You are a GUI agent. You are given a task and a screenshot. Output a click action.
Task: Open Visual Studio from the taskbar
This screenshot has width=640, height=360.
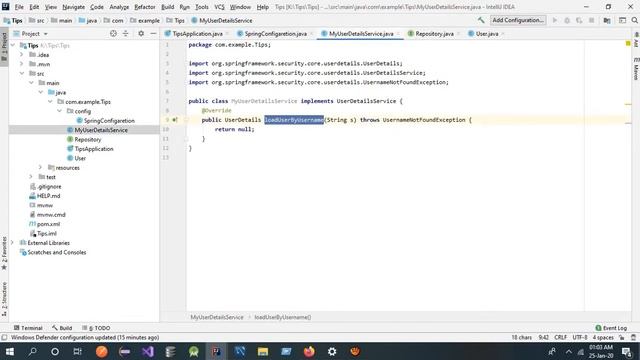click(148, 351)
